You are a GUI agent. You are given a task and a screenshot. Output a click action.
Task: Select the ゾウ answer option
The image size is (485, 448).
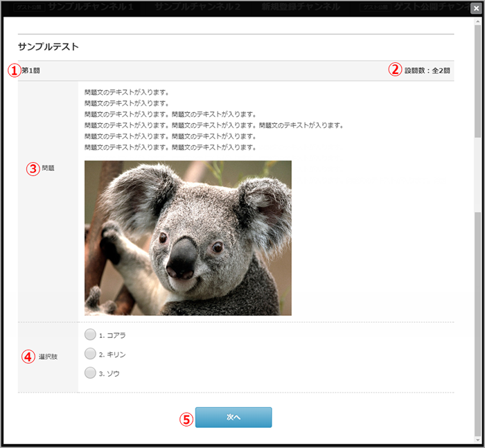tap(90, 373)
